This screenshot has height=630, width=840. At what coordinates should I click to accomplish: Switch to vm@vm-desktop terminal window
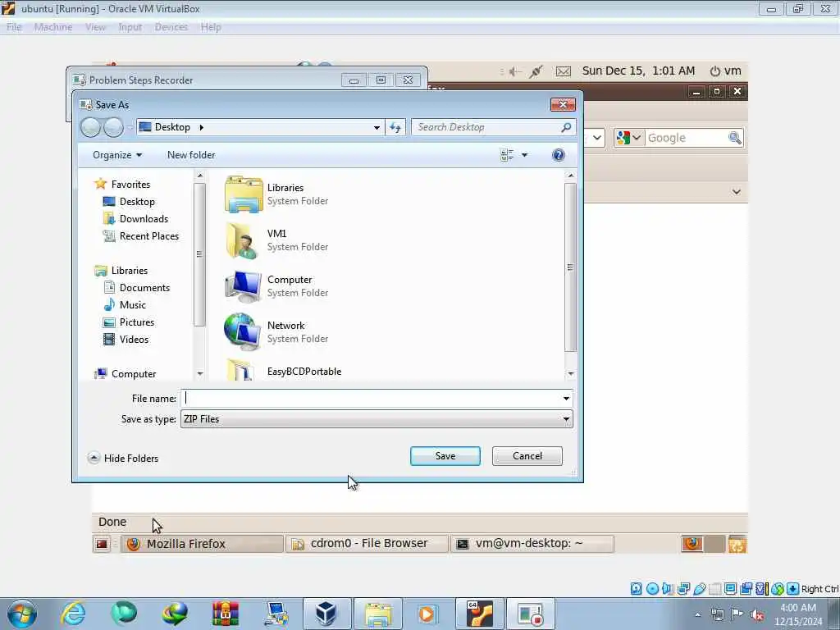coord(532,544)
